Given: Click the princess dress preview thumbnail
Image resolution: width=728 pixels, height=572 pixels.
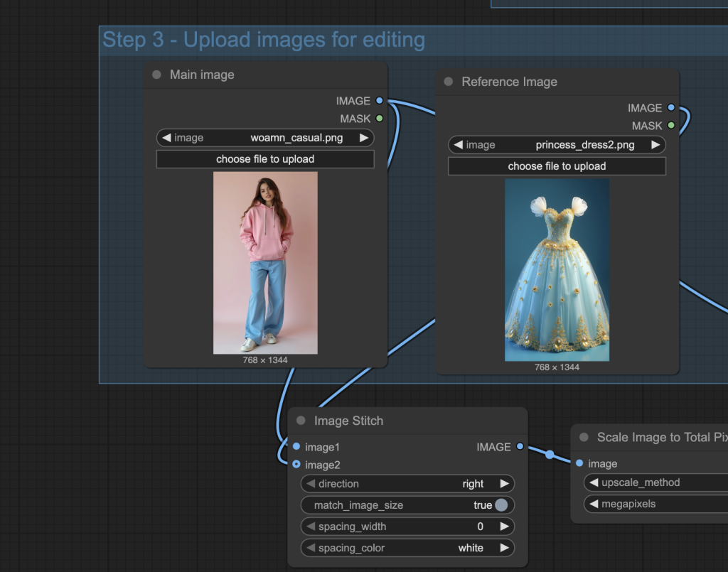Looking at the screenshot, I should 557,270.
